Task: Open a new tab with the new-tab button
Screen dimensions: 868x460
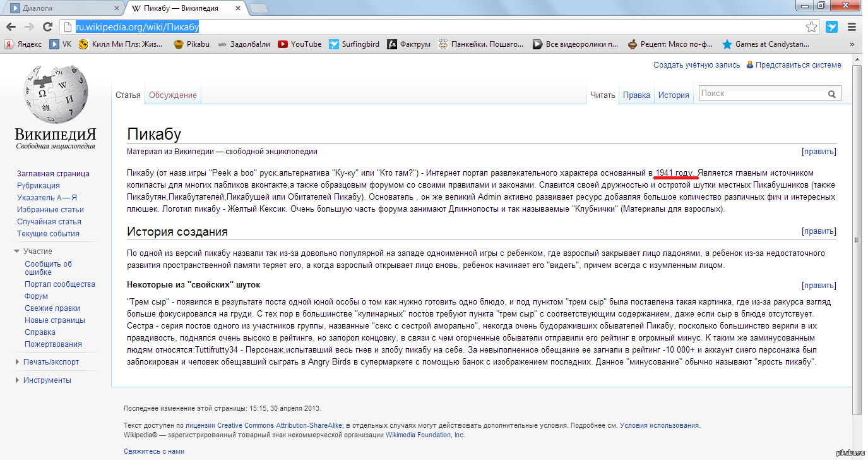Action: [258, 8]
